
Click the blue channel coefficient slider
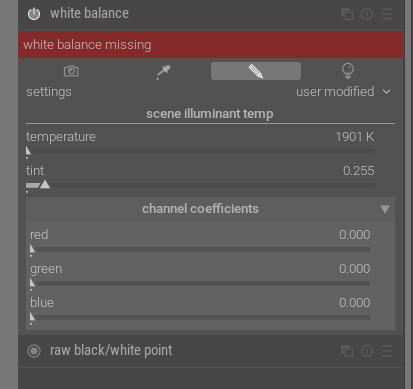coord(200,317)
